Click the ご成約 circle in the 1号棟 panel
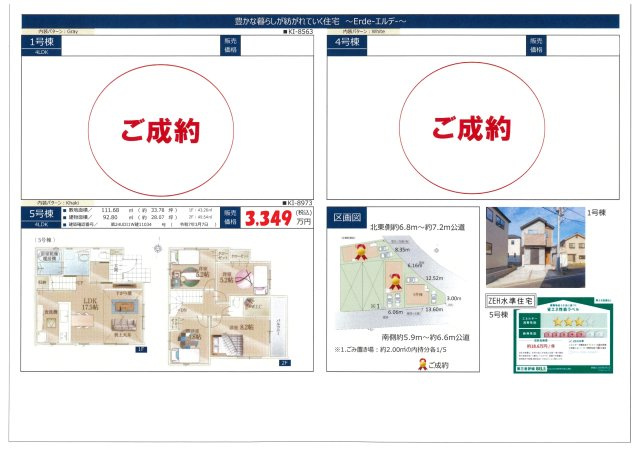Screen dimensions: 640x452 [161, 130]
